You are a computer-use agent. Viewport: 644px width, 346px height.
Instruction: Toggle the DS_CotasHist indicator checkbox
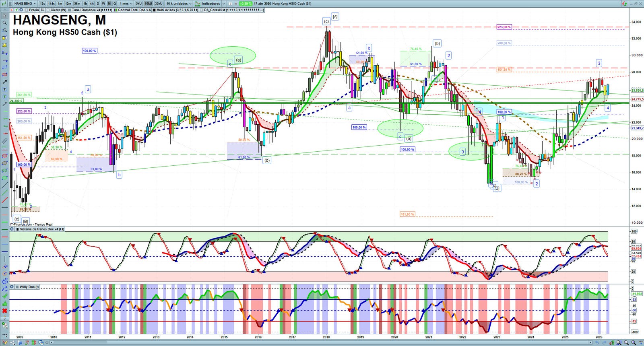(202, 10)
